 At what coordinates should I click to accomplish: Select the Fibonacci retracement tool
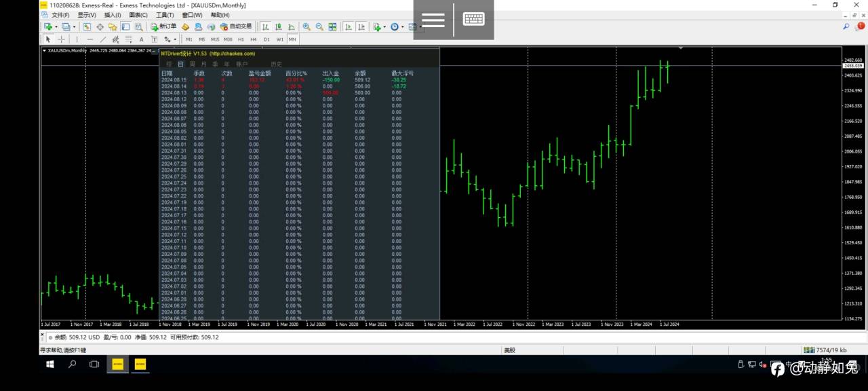click(x=128, y=39)
